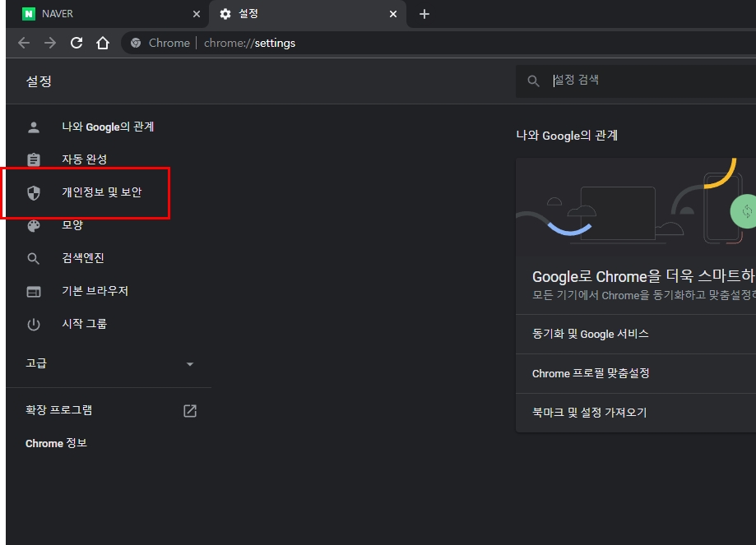Select the 검색엔진 magnifier icon

[x=34, y=258]
